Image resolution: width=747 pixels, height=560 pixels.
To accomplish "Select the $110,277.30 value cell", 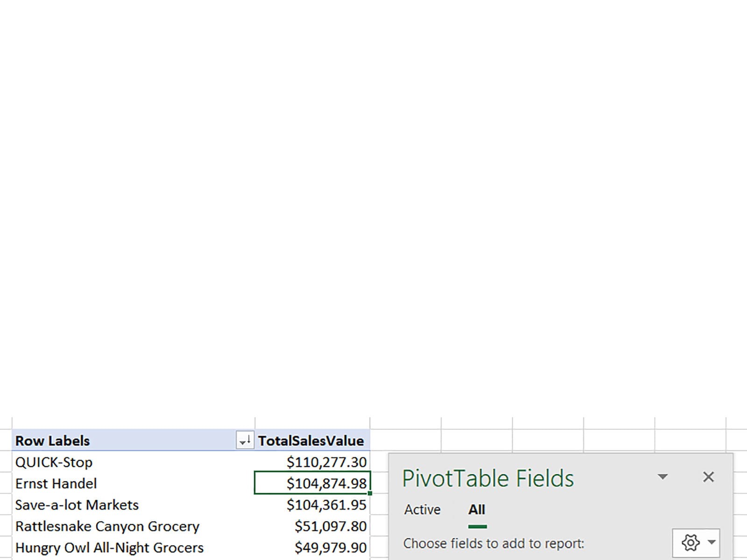I will click(326, 462).
